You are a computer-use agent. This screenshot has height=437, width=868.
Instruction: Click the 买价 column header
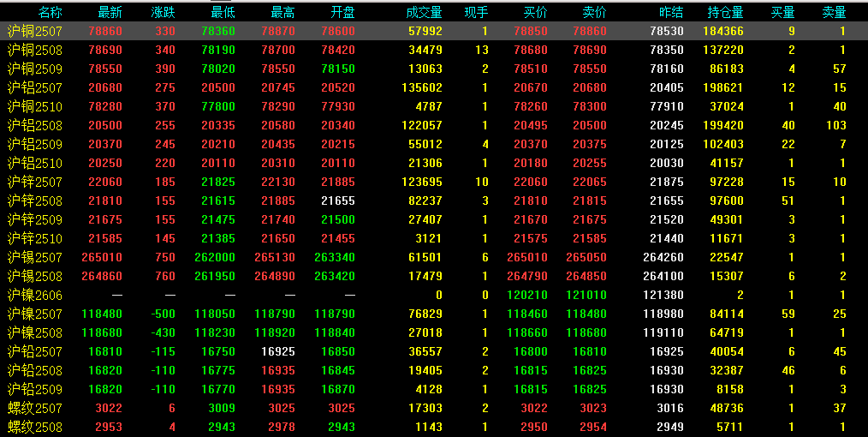[535, 13]
